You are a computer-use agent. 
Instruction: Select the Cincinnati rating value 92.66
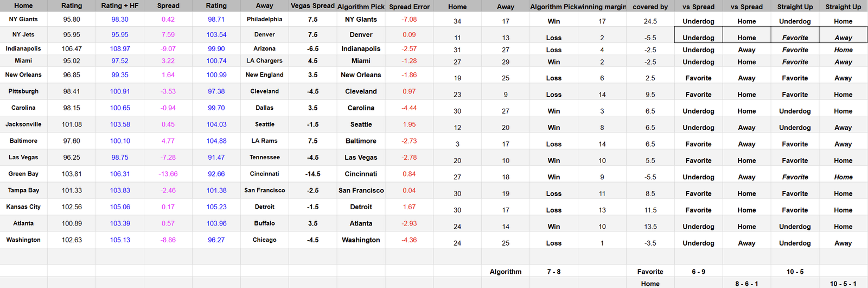pos(216,174)
